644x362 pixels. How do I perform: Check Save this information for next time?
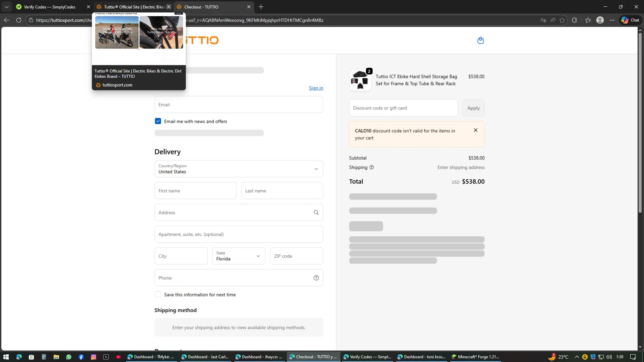158,295
